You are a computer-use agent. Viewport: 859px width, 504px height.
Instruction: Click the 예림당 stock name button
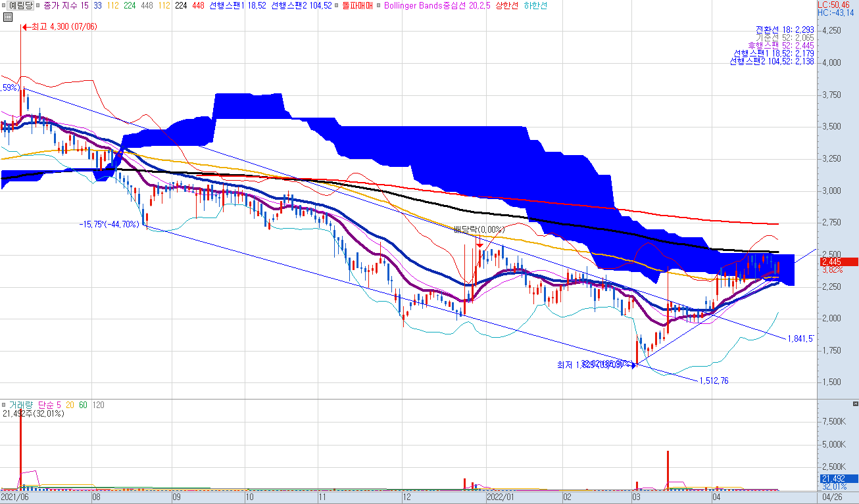[20, 5]
